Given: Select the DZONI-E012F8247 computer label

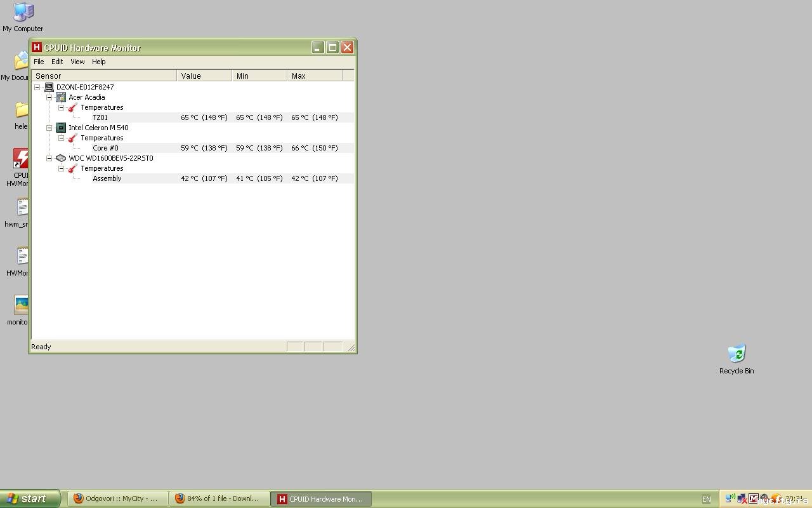Looking at the screenshot, I should [x=85, y=87].
